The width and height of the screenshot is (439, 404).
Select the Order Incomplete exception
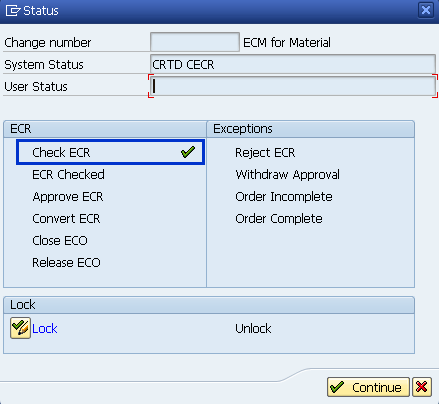(x=284, y=197)
